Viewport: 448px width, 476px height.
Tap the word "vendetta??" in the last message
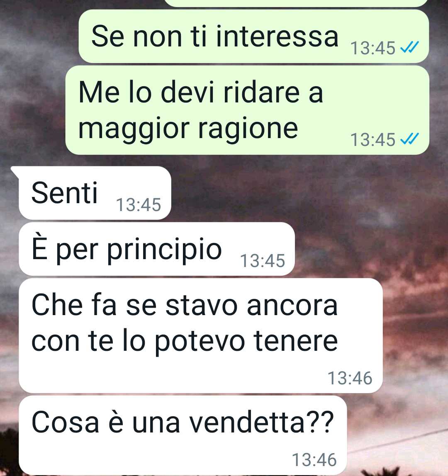coord(262,422)
